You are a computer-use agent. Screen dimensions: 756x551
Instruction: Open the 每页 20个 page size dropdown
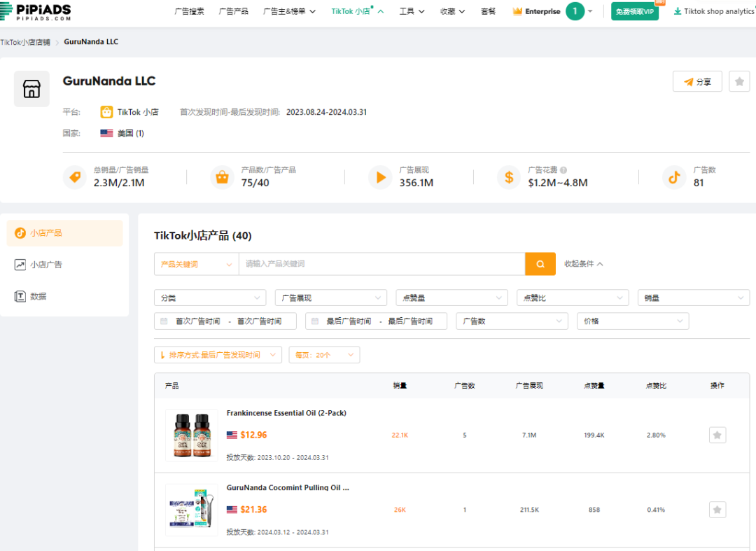(324, 355)
